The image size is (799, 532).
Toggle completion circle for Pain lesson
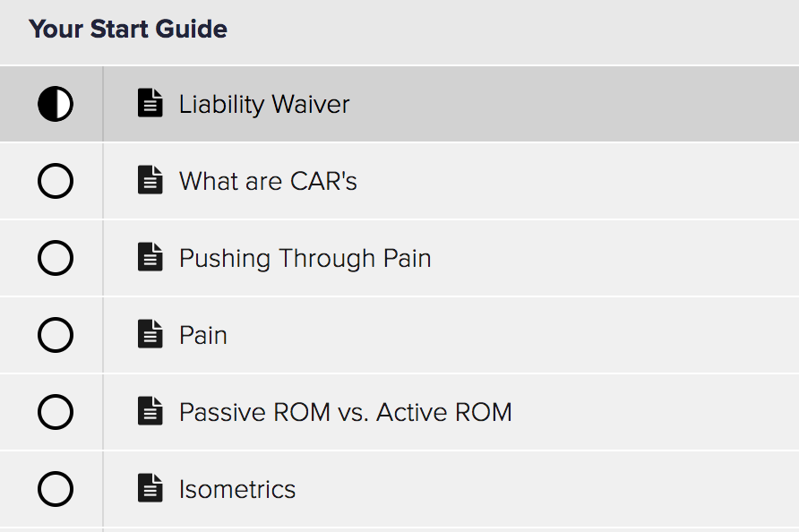pyautogui.click(x=56, y=335)
